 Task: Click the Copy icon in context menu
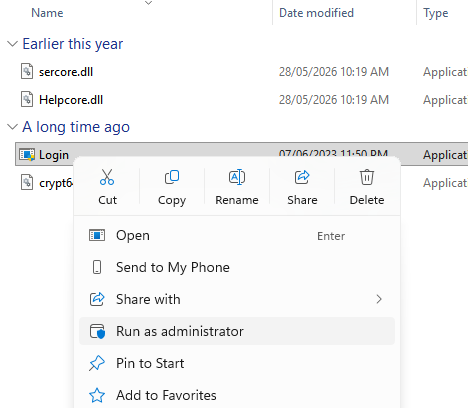(172, 177)
